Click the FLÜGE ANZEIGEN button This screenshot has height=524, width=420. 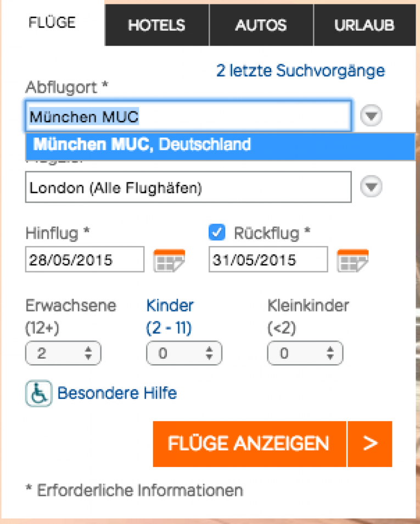click(250, 444)
